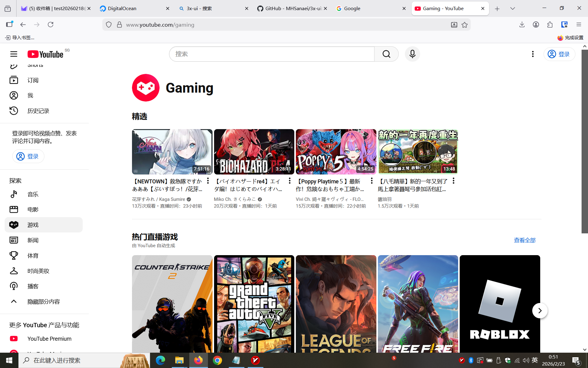Select 游戏 gaming in the sidebar
Screen dimensions: 588x368
(x=43, y=225)
